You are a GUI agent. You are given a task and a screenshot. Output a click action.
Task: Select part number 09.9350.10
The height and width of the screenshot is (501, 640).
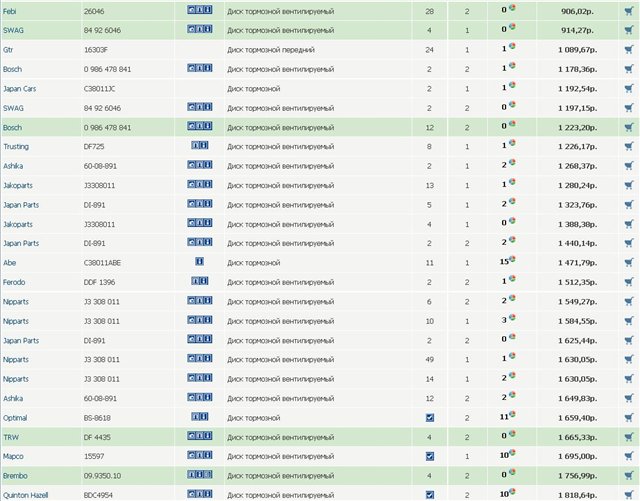[102, 476]
